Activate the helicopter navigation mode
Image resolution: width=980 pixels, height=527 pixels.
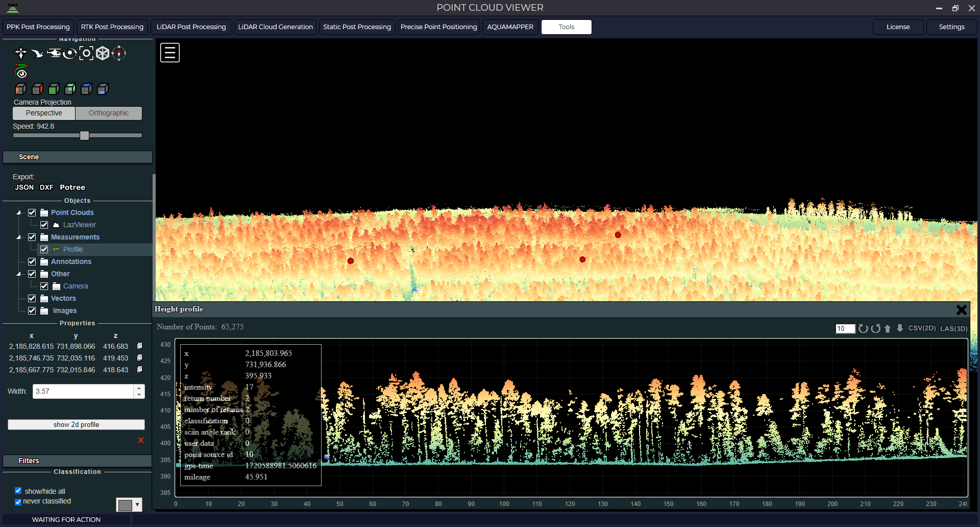[54, 53]
